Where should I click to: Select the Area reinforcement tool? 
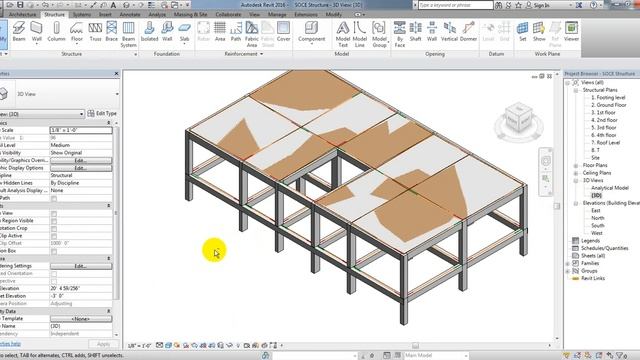click(x=220, y=32)
